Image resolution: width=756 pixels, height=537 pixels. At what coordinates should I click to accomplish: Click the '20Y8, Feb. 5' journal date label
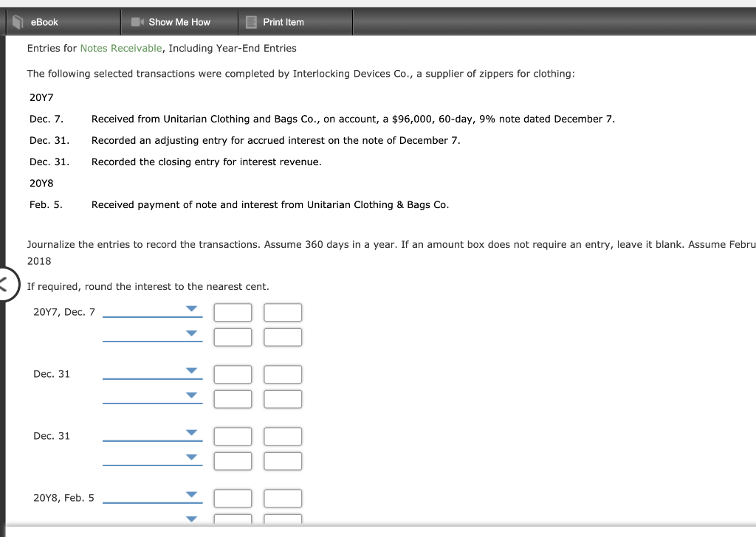(x=63, y=498)
